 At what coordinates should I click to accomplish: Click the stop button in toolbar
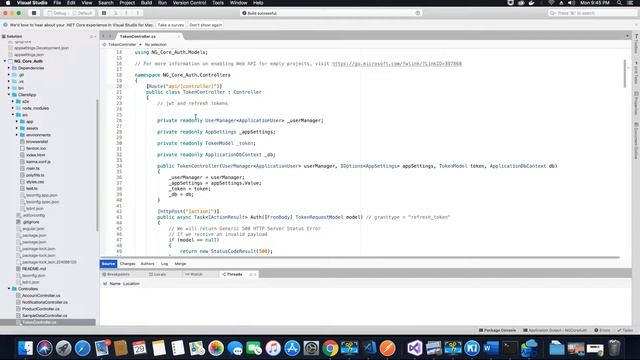click(34, 13)
